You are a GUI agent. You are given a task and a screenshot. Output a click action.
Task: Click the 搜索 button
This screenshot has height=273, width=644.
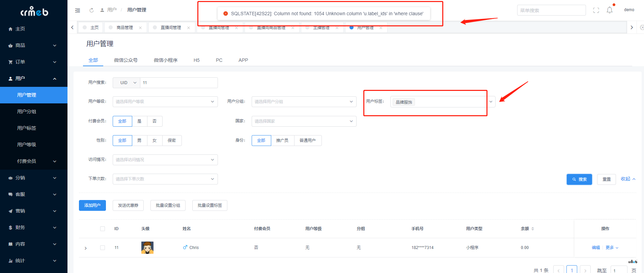[x=580, y=179]
